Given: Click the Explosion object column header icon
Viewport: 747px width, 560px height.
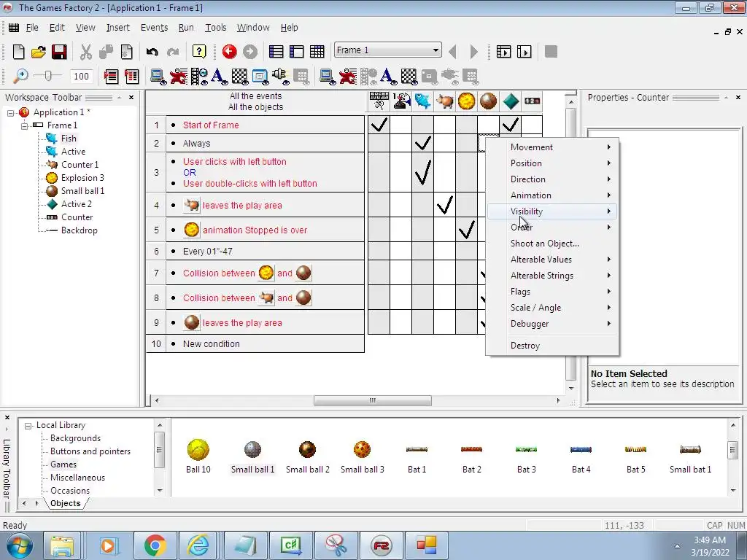Looking at the screenshot, I should click(x=466, y=101).
